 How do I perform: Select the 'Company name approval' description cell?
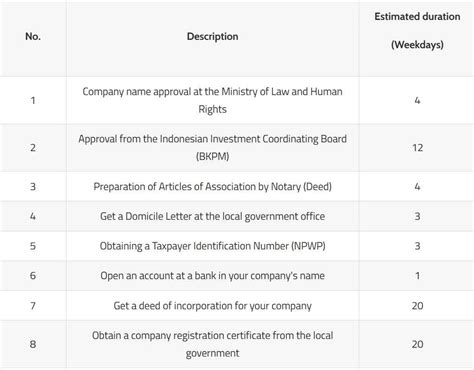[213, 100]
